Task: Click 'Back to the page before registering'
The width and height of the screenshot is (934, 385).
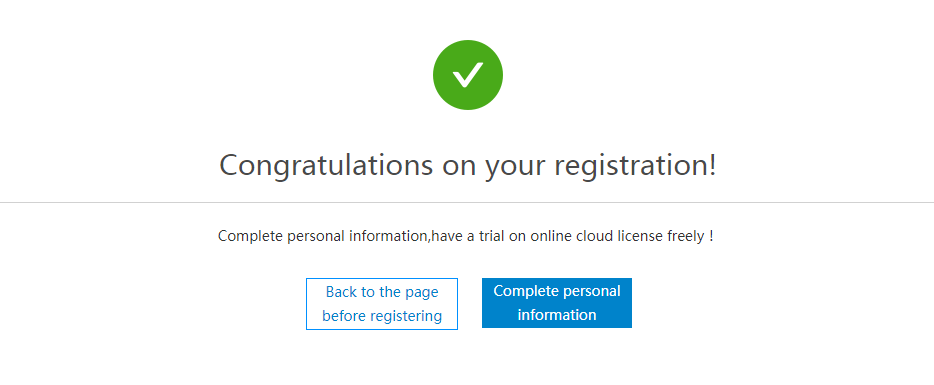Action: coord(382,304)
